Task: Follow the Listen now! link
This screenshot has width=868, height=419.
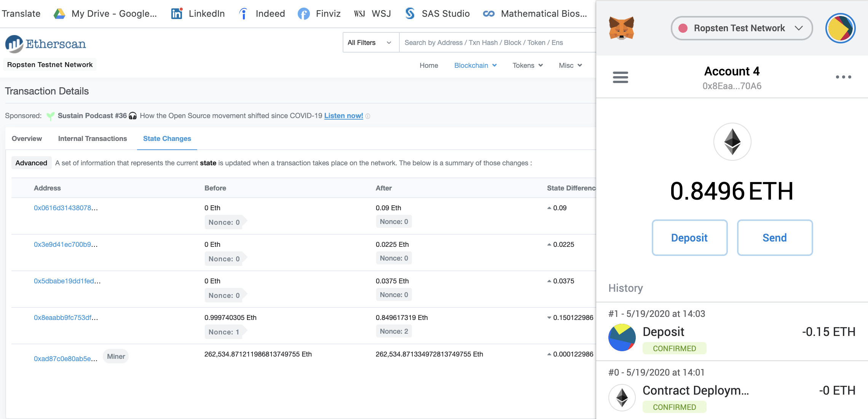Action: pyautogui.click(x=343, y=116)
